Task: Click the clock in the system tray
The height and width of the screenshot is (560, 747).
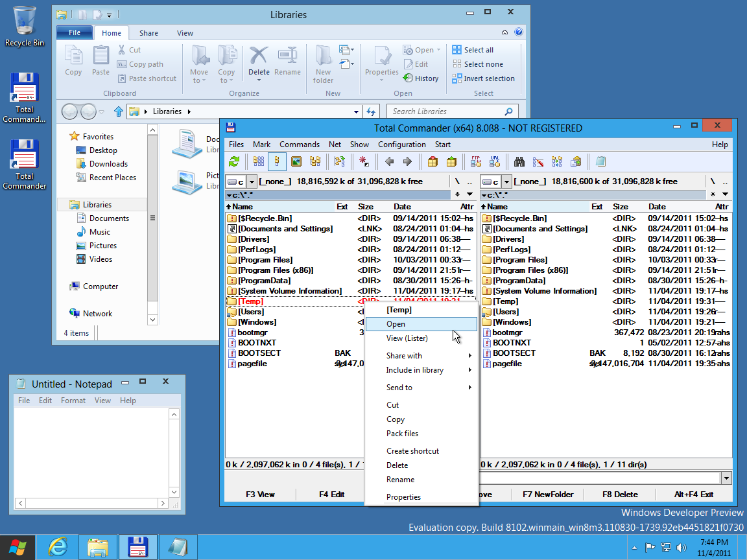Action: point(714,548)
